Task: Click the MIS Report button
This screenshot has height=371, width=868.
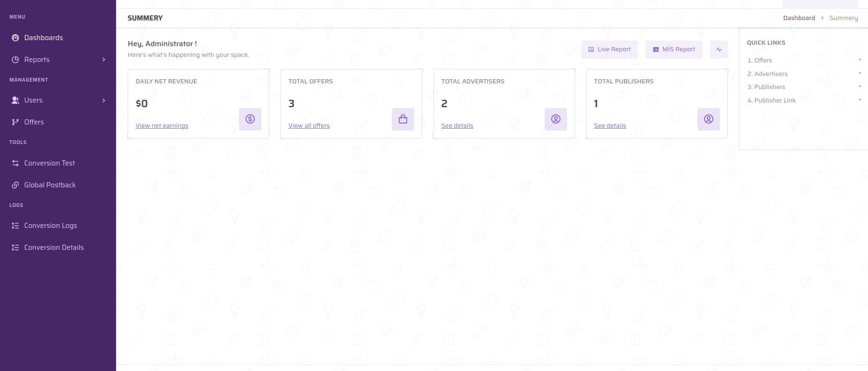Action: tap(674, 49)
